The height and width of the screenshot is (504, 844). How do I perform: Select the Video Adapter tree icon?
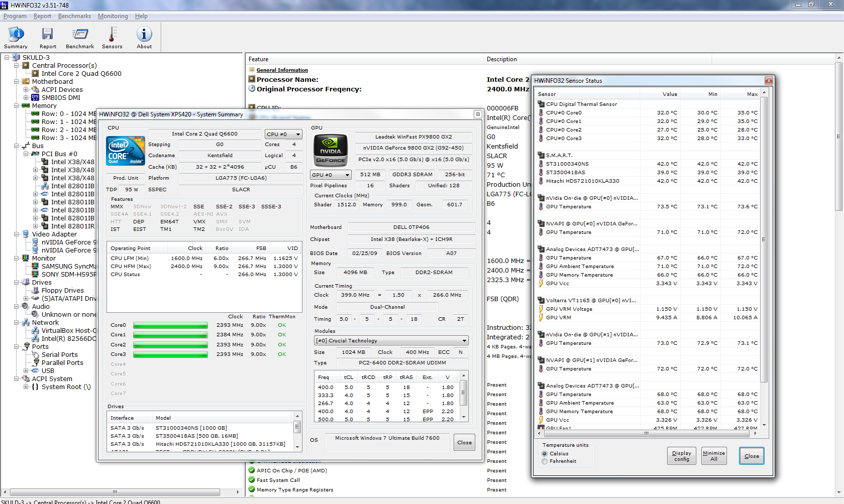(x=26, y=234)
